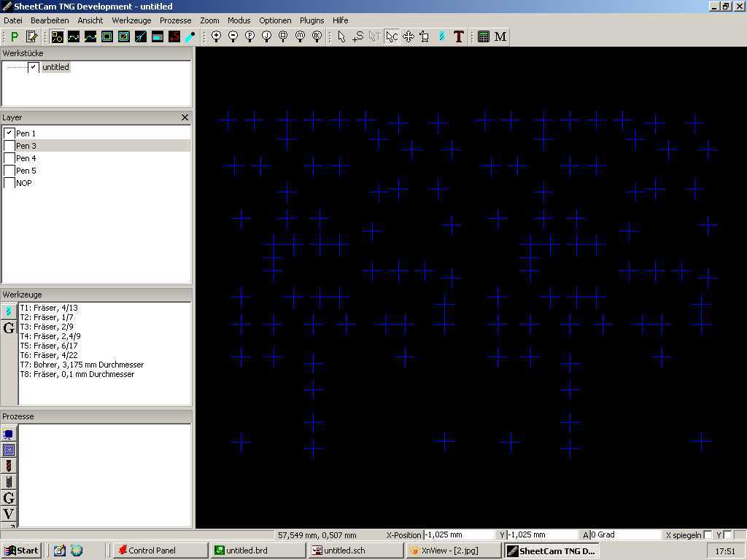Open the Windows Start button
The image size is (747, 560).
tap(21, 551)
